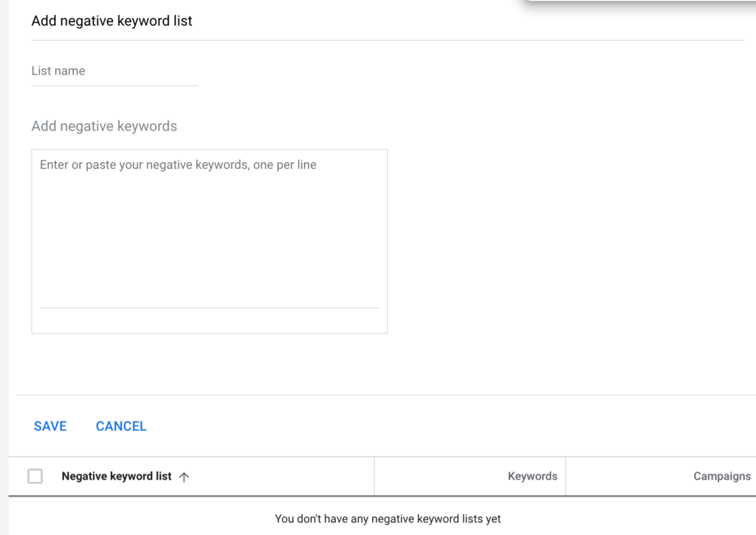Screen dimensions: 756x535
Task: Sort the table by Campaigns column
Action: click(x=721, y=476)
